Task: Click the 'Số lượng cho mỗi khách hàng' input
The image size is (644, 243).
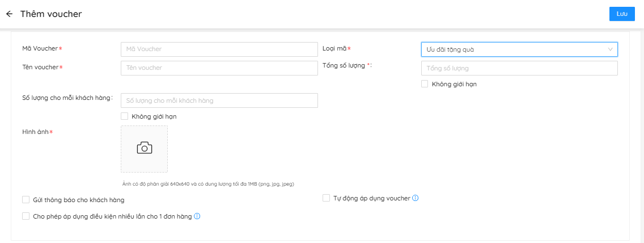Action: [219, 100]
